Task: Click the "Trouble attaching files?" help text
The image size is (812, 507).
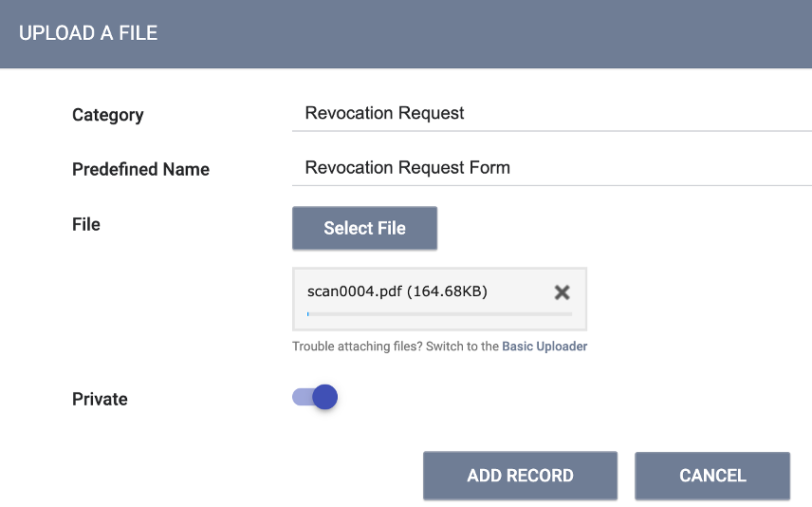Action: (x=353, y=347)
